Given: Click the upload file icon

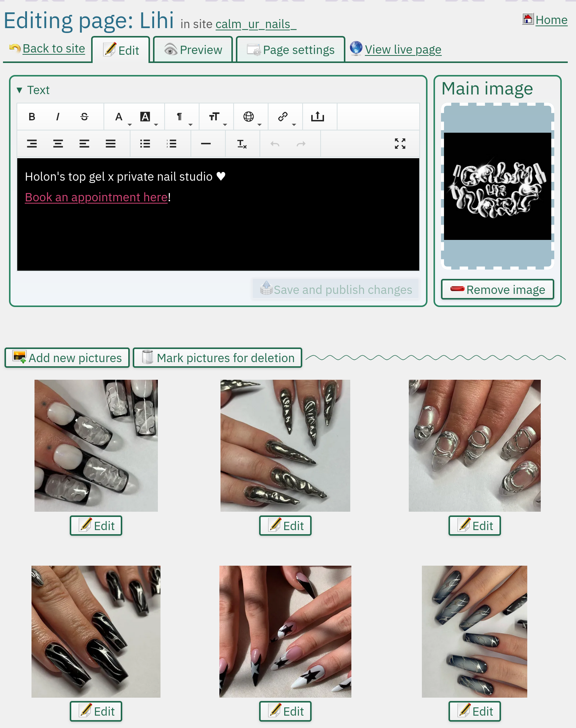Looking at the screenshot, I should tap(317, 117).
